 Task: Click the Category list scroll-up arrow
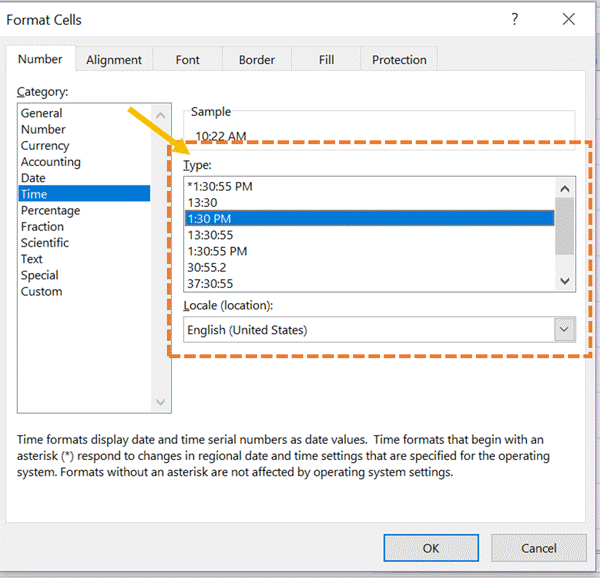click(x=161, y=115)
